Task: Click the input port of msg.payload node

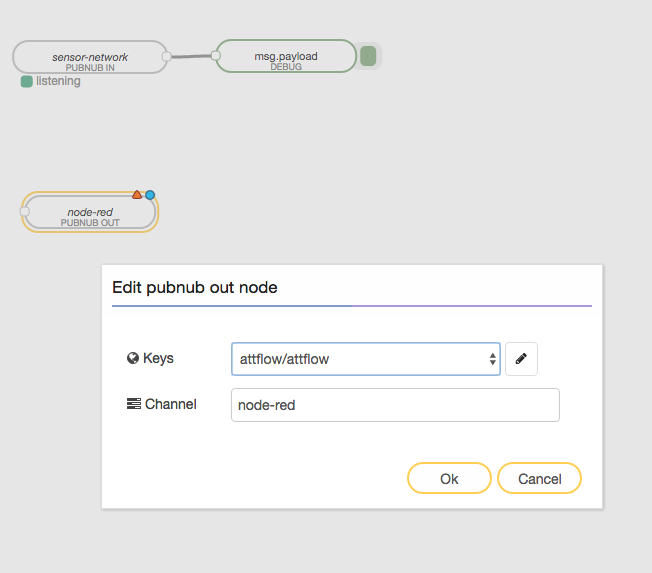Action: pyautogui.click(x=215, y=56)
